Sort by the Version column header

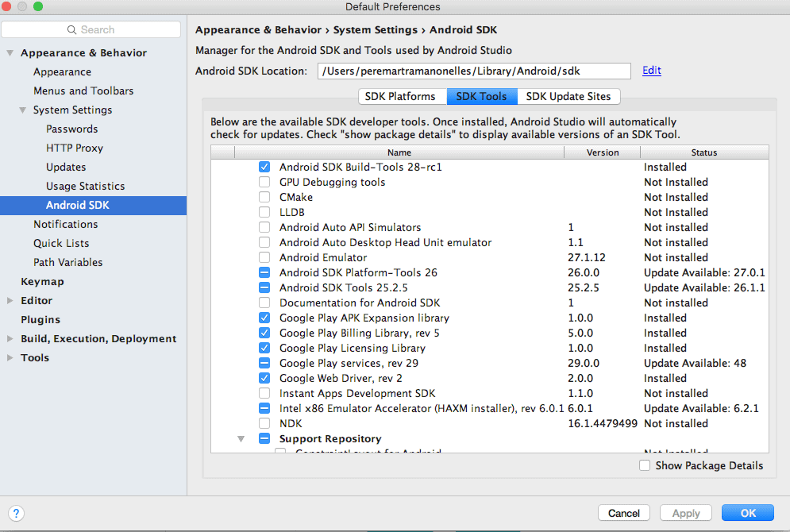coord(603,152)
